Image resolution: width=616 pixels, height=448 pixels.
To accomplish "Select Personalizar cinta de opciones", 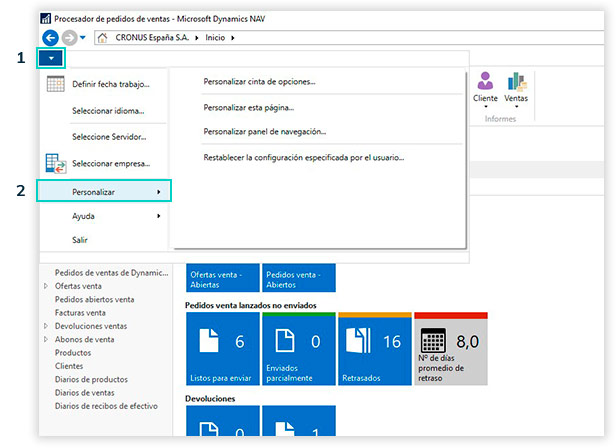I will tap(259, 81).
